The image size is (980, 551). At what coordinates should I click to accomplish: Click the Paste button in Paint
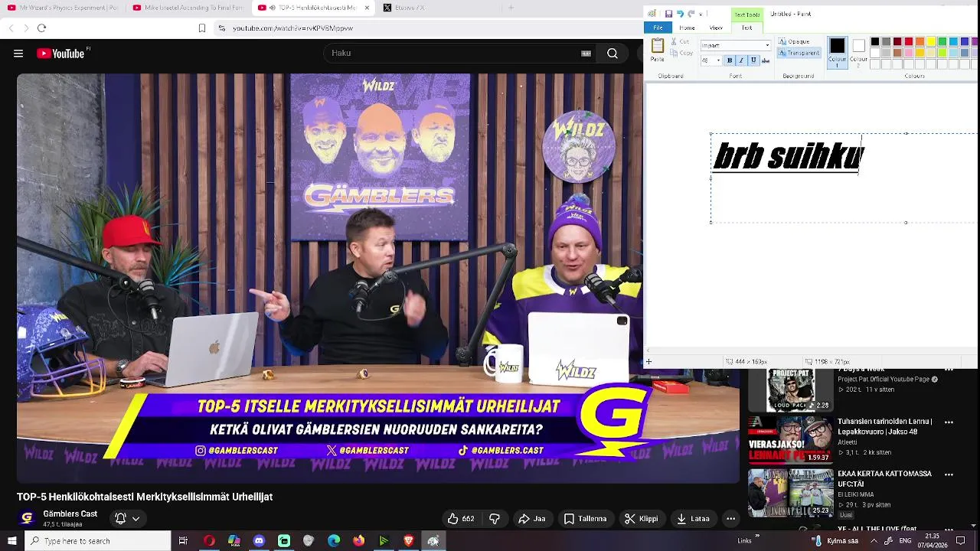[658, 51]
